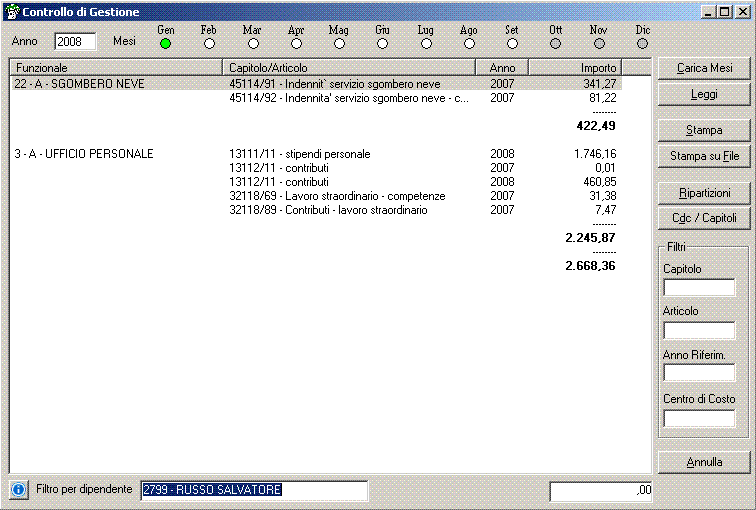Click the blue info icon near employee filter
This screenshot has width=756, height=510.
18,490
